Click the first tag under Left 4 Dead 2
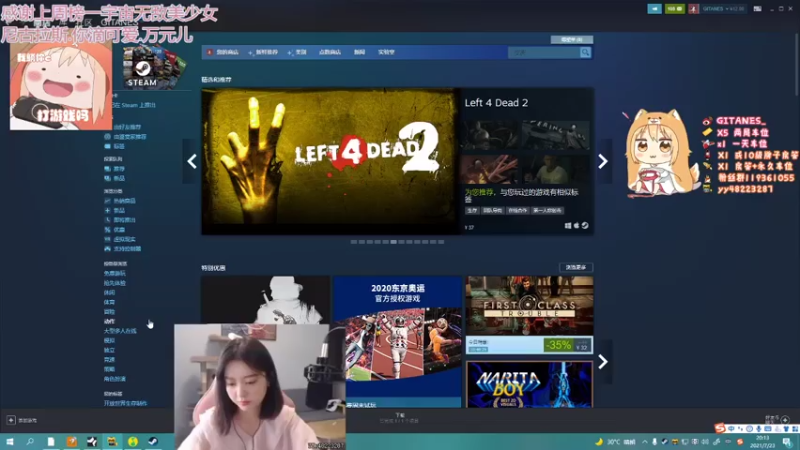This screenshot has width=800, height=450. [472, 211]
